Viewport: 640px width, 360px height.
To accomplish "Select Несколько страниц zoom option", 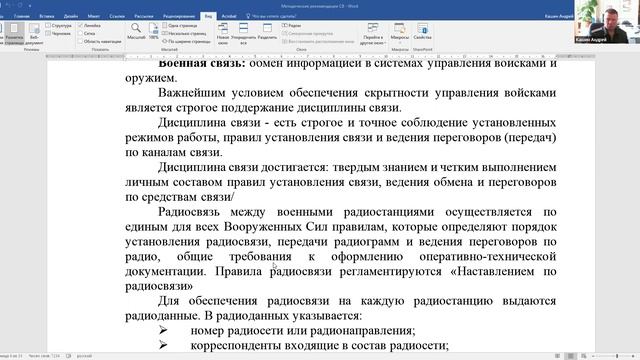I will [x=184, y=33].
